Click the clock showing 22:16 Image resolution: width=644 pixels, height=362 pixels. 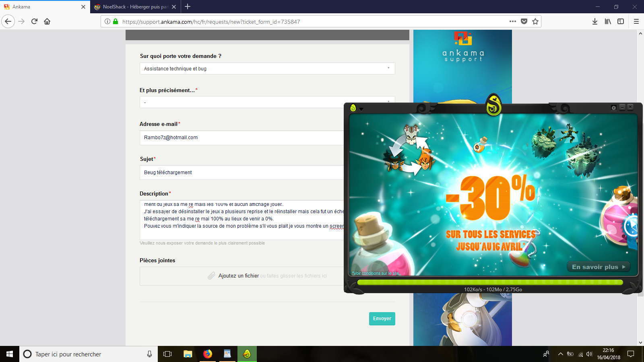pyautogui.click(x=609, y=350)
